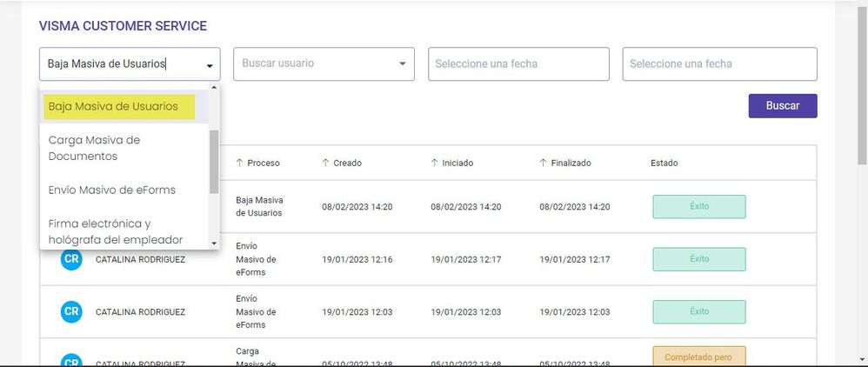The image size is (868, 367).
Task: Click started date 19/01/2023 12:17 cell
Action: pos(466,260)
